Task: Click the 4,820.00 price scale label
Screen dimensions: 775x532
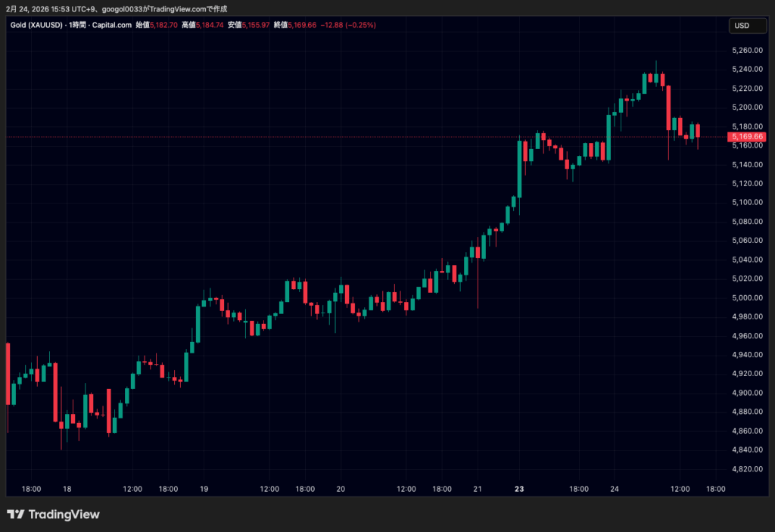Action: coord(746,469)
